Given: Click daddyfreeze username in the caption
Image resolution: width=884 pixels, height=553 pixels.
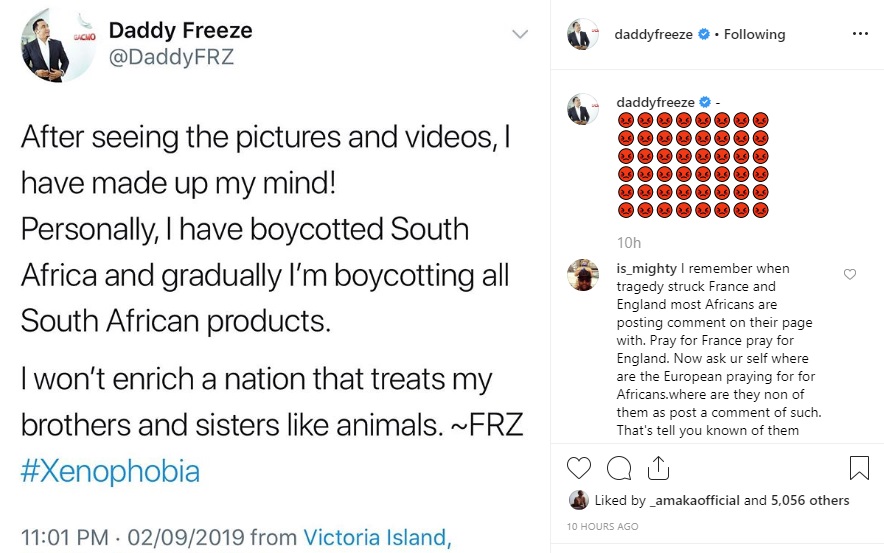Looking at the screenshot, I should [x=656, y=102].
